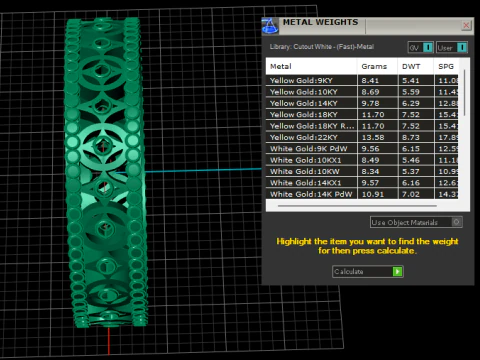Click the 13.58 grams value
The image size is (480, 360).
click(373, 137)
